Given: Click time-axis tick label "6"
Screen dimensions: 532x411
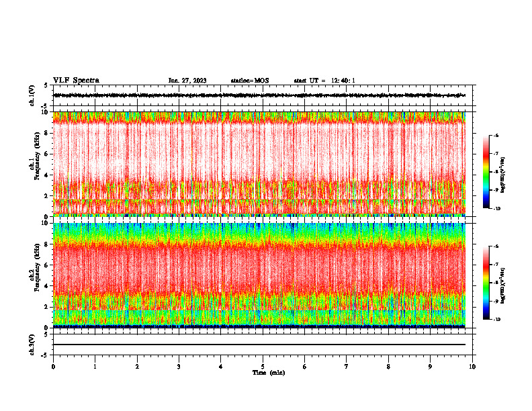Looking at the screenshot, I should tap(305, 367).
